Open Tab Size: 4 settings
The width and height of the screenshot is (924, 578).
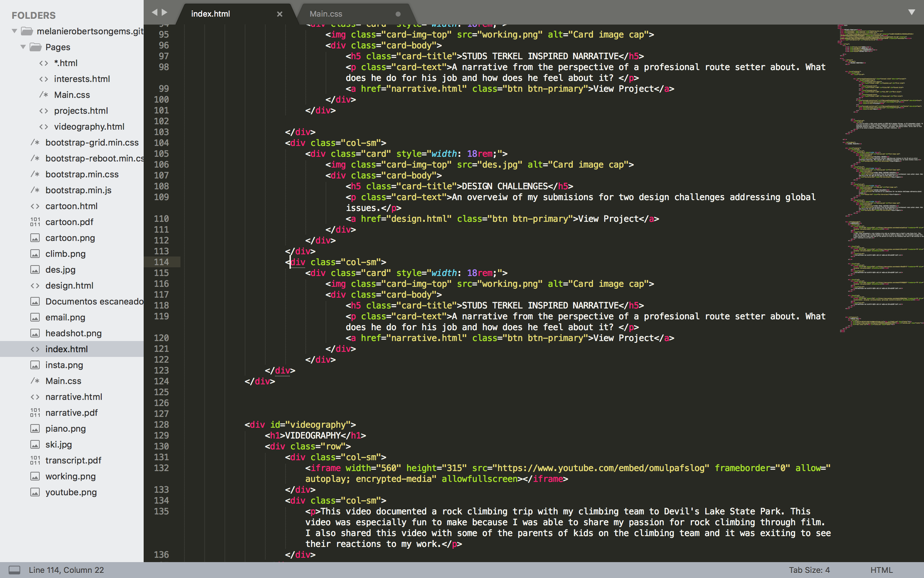pyautogui.click(x=809, y=570)
